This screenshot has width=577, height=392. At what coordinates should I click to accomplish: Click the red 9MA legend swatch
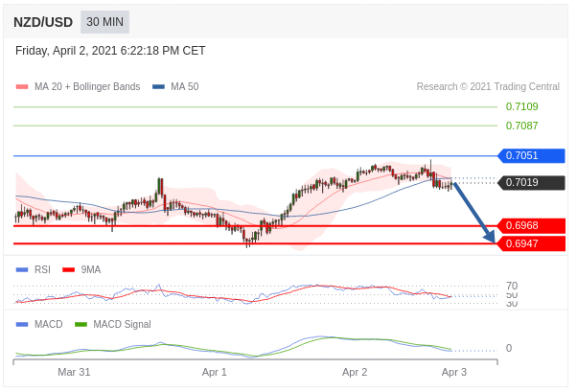tap(68, 270)
